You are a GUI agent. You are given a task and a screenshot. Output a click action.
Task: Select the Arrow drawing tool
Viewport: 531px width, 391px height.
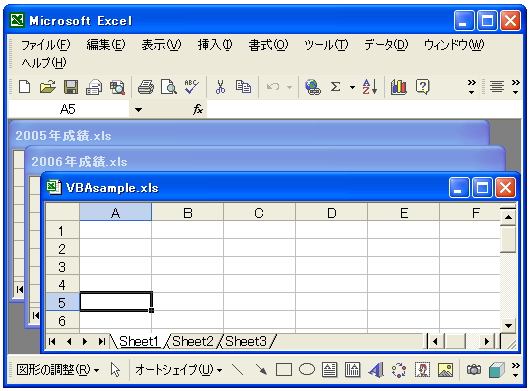(261, 370)
